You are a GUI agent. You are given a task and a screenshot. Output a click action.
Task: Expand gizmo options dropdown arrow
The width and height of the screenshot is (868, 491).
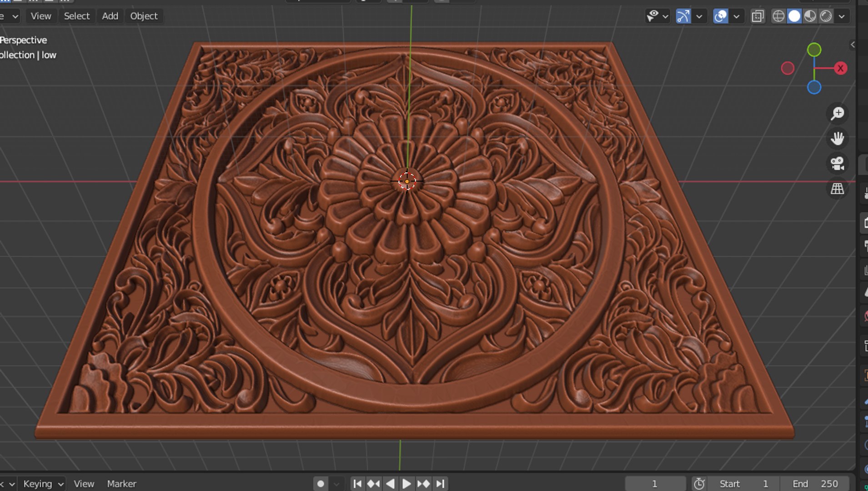[699, 16]
